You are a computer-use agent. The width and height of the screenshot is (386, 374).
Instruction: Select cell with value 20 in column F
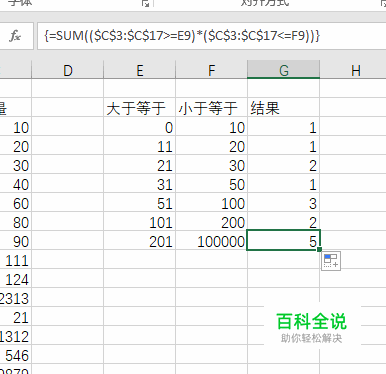[x=212, y=146]
